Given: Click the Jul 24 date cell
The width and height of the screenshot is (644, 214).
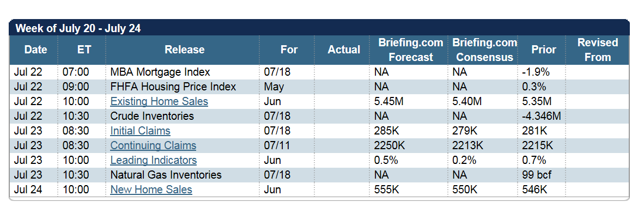Looking at the screenshot, I should pos(28,189).
